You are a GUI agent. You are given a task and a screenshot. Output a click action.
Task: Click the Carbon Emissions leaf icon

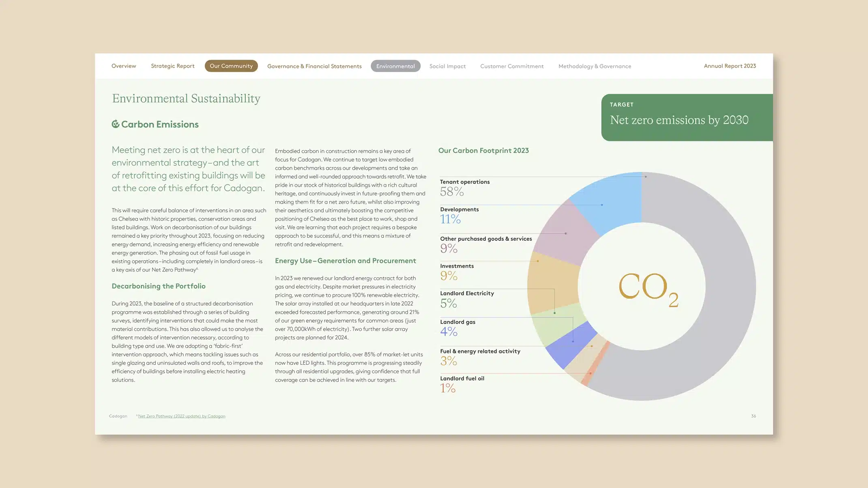[116, 124]
